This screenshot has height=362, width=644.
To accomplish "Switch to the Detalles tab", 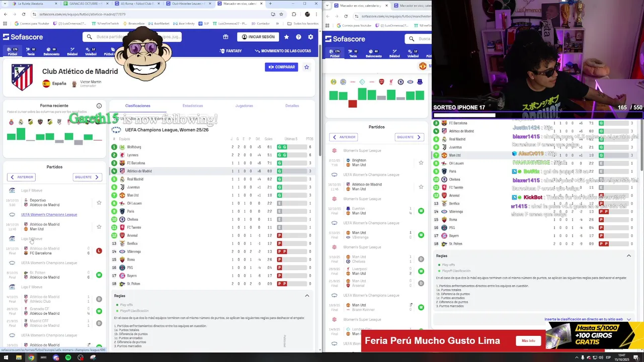I will click(x=292, y=106).
